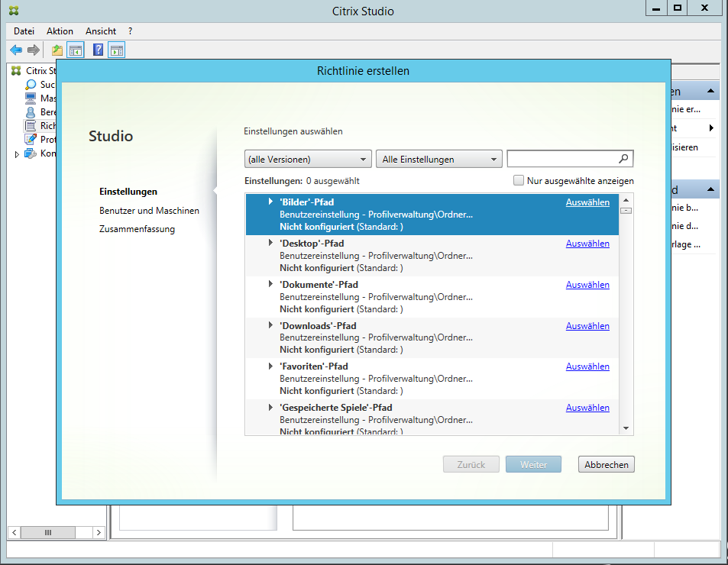Click the settings list scrollbar thumb
The image size is (728, 565).
(x=626, y=210)
